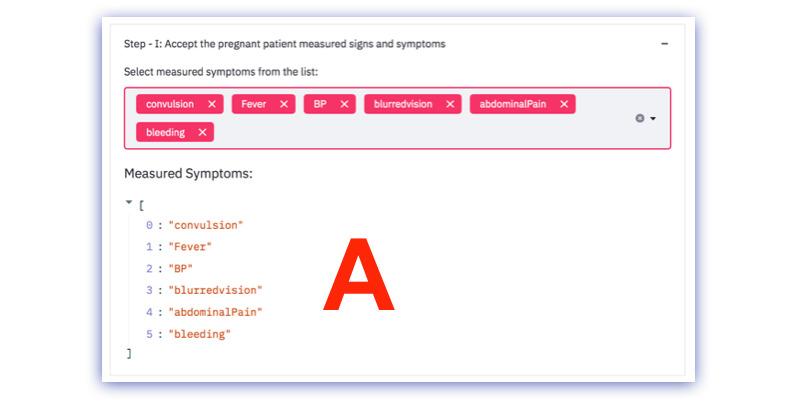Delete the bleeding symptom tag
This screenshot has width=800, height=418.
click(202, 132)
